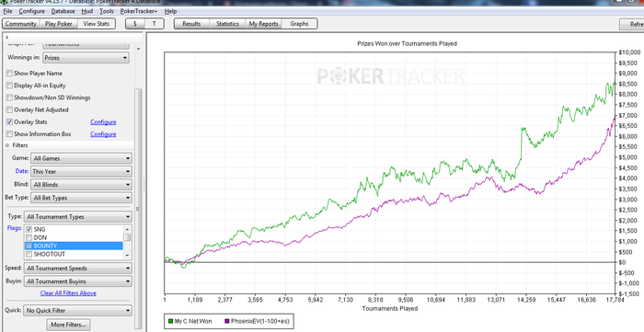Click Configure link beside Overlay Stats
Screen dimensions: 644x332
[103, 122]
